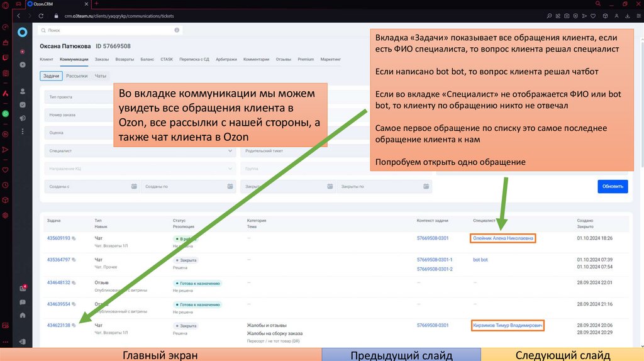Open the 'Premium' tab
Image resolution: width=644 pixels, height=361 pixels.
point(306,59)
